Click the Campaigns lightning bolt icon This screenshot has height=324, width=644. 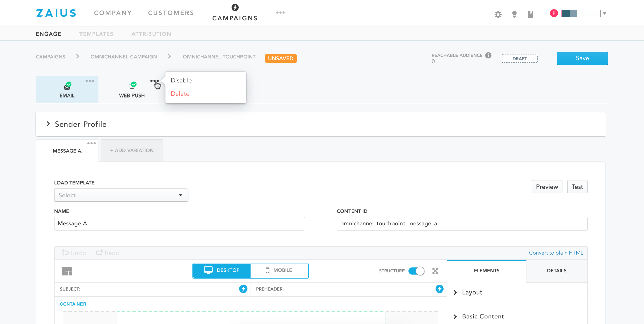pyautogui.click(x=235, y=7)
